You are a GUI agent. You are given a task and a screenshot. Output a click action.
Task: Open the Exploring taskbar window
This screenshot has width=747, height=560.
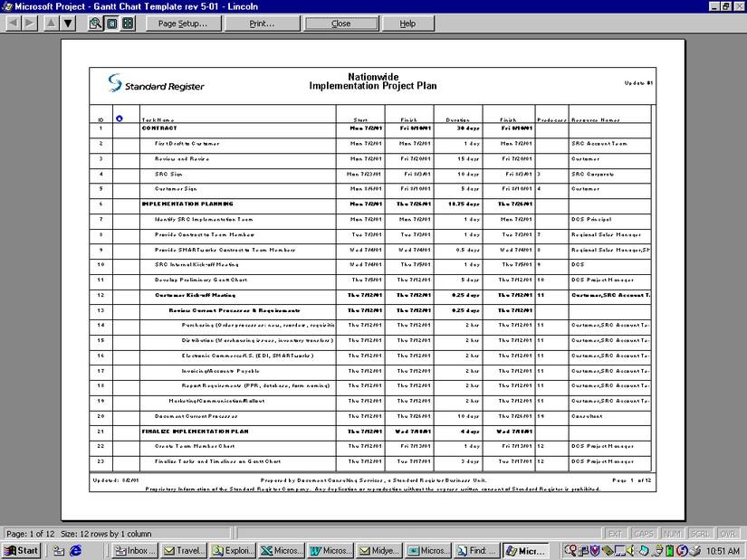pyautogui.click(x=233, y=550)
